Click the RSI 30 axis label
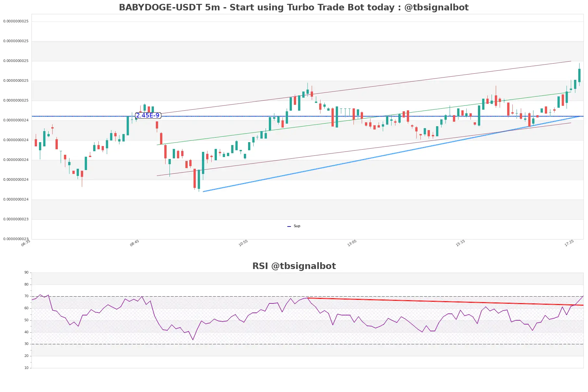588x392 pixels. [x=26, y=344]
